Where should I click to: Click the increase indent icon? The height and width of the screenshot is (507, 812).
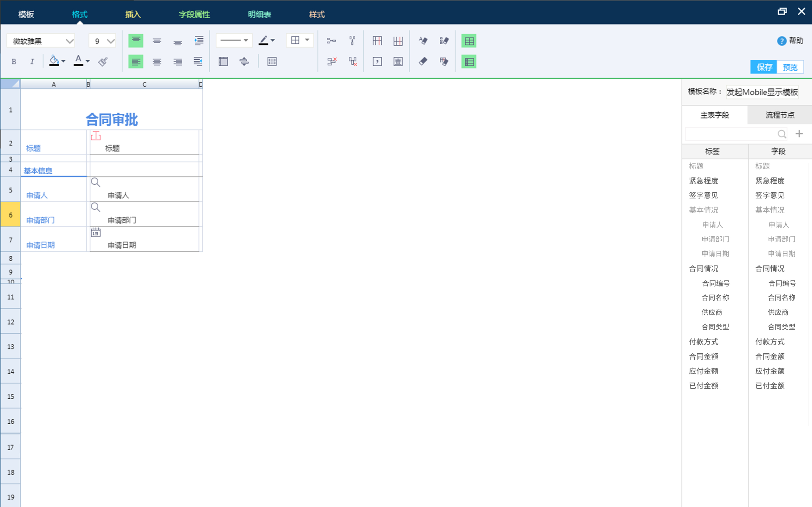[x=199, y=41]
